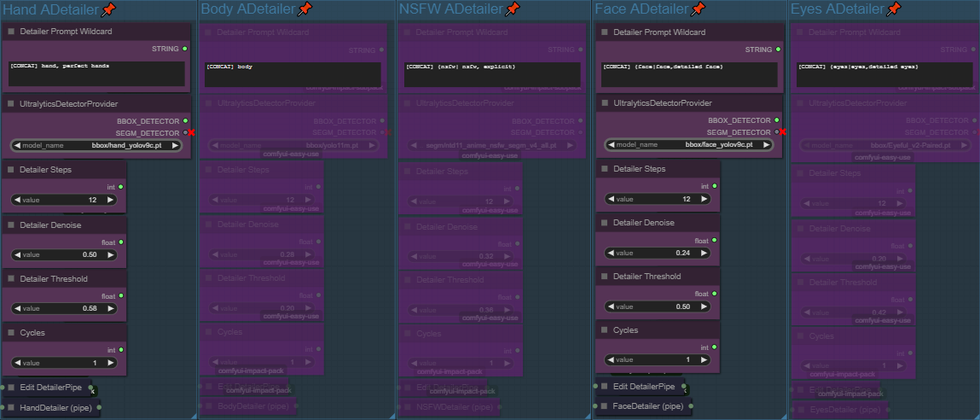Select next Face model with right arrow
The image size is (980, 420).
pos(766,144)
